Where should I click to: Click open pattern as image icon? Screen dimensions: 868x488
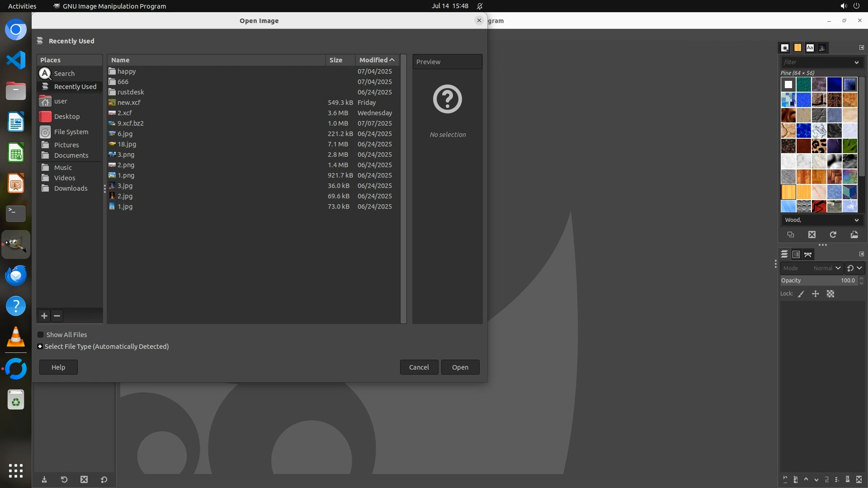coord(854,235)
